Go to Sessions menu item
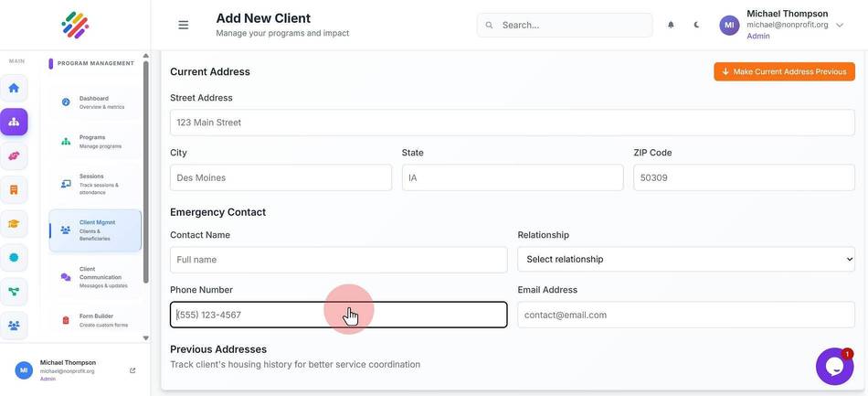Image resolution: width=868 pixels, height=396 pixels. tap(95, 184)
